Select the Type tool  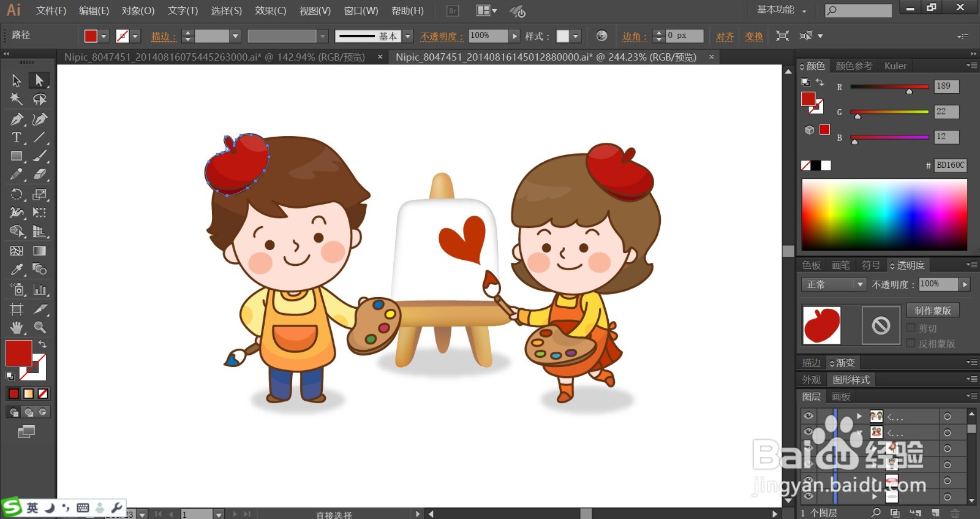tap(17, 137)
